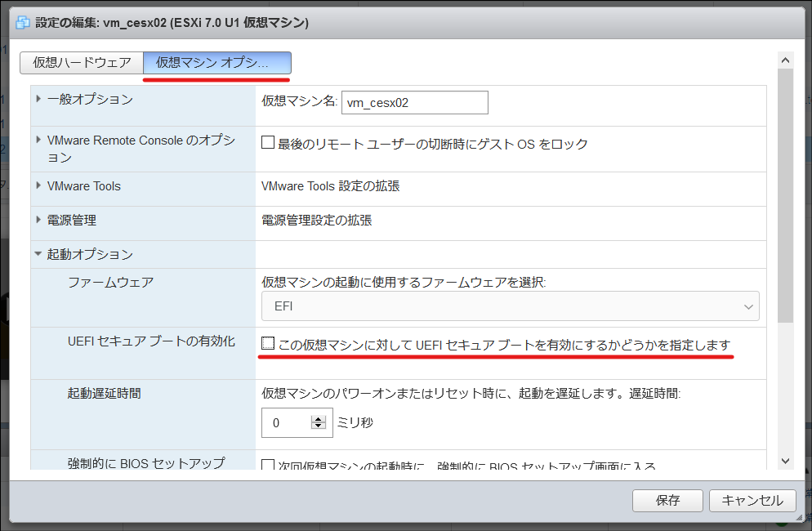Expand VMware Remote Console のオプション section
812x531 pixels.
click(x=38, y=140)
